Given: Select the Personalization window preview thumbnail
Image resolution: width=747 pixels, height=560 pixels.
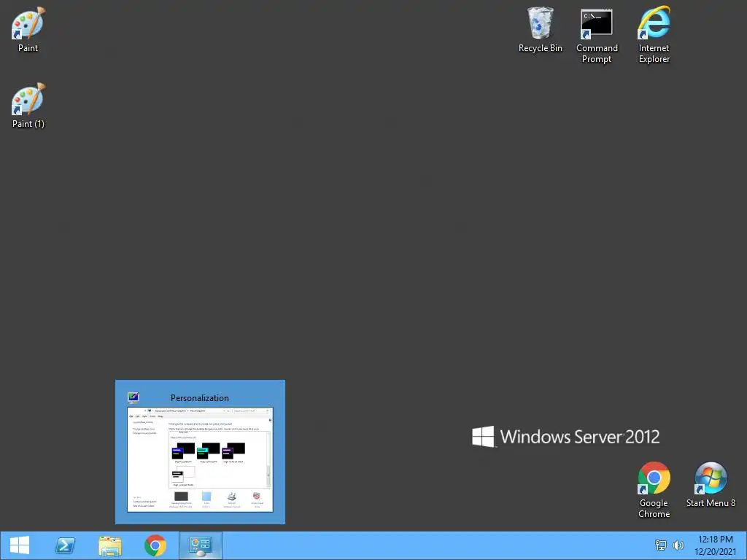Looking at the screenshot, I should tap(200, 459).
